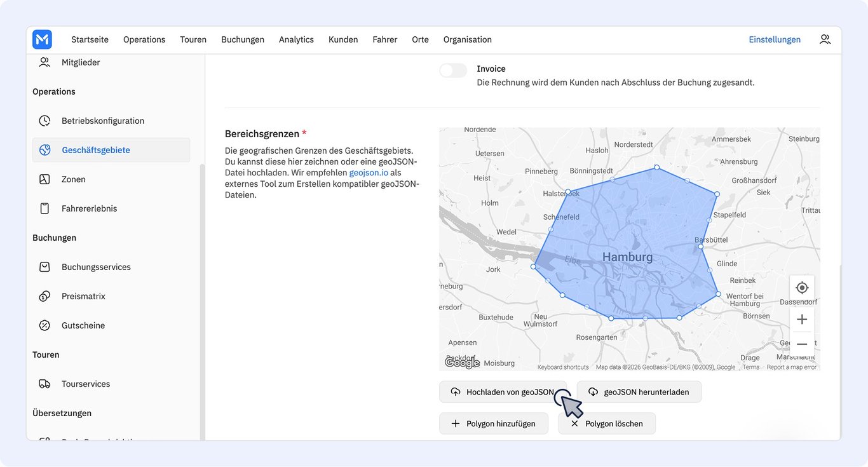The width and height of the screenshot is (868, 467).
Task: Click the Übersetzungen section heading
Action: coord(62,413)
